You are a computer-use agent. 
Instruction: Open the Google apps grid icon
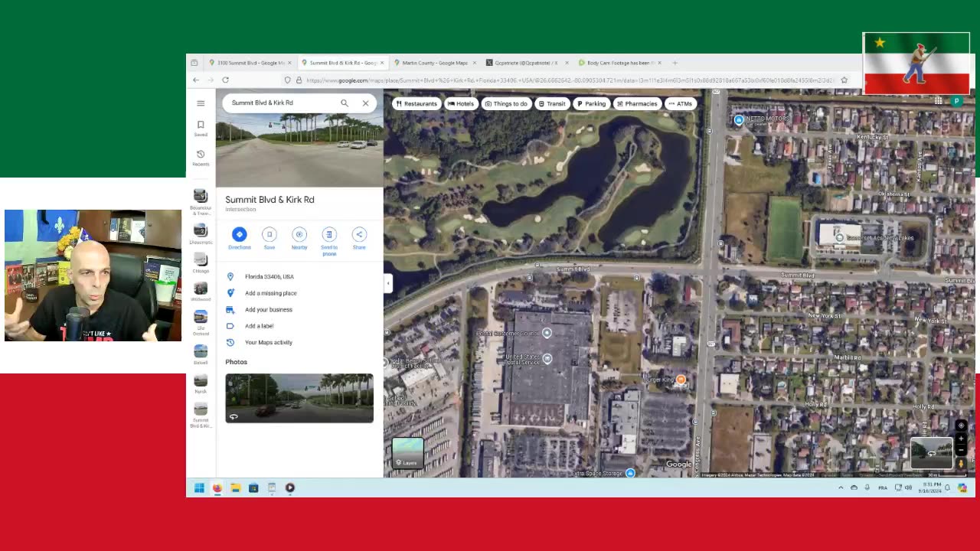[938, 101]
